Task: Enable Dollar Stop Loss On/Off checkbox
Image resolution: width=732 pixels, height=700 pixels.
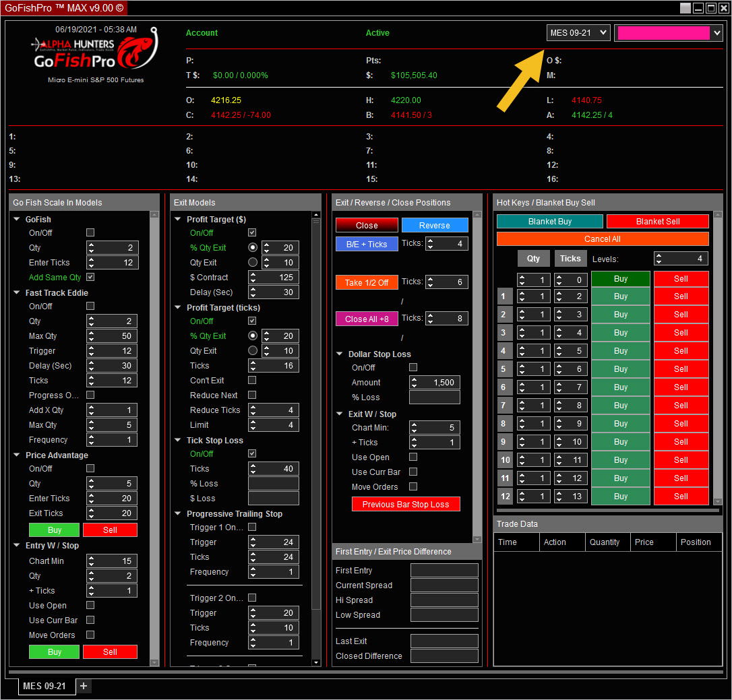Action: (x=413, y=367)
